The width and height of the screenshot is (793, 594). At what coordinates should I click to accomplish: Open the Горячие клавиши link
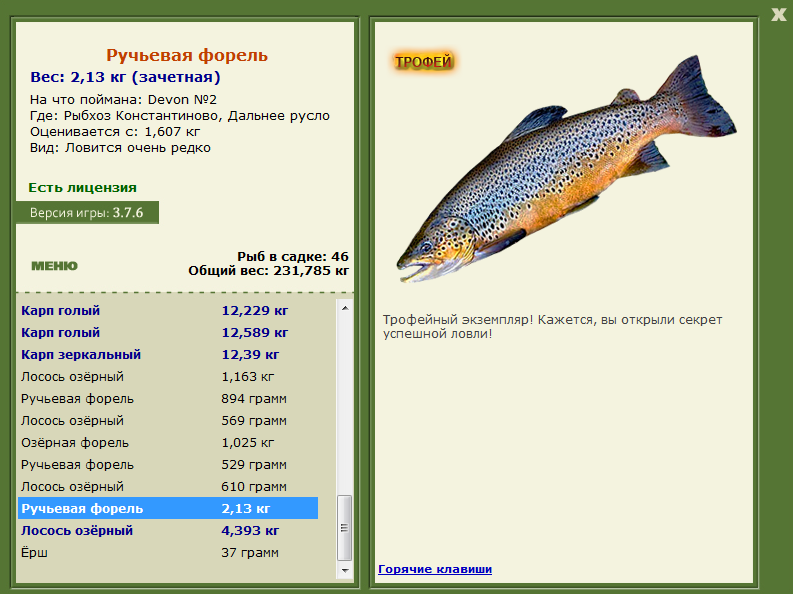(435, 569)
